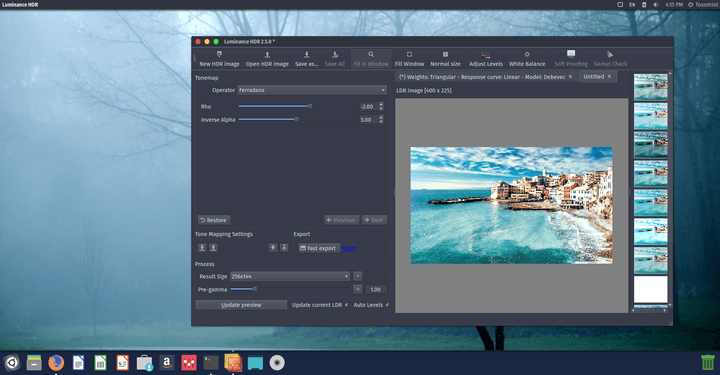The width and height of the screenshot is (720, 375).
Task: Click the Inverse Alpha value field 5.00
Action: point(368,120)
